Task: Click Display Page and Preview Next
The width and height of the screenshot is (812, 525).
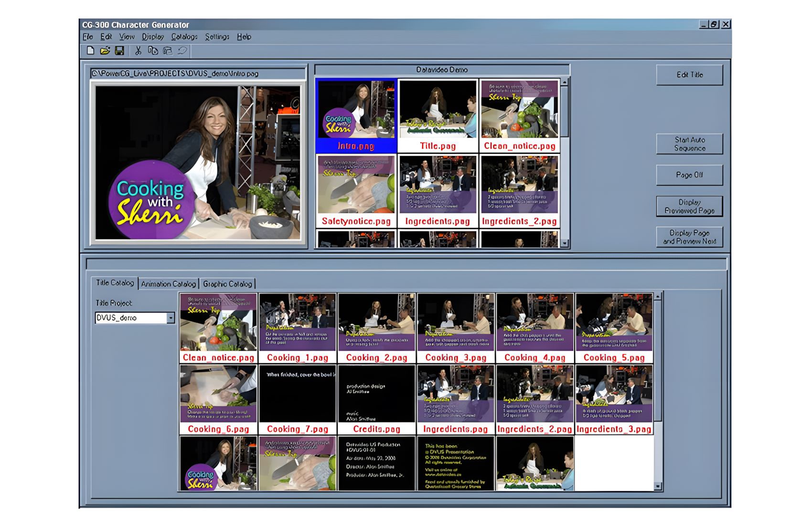Action: (690, 237)
